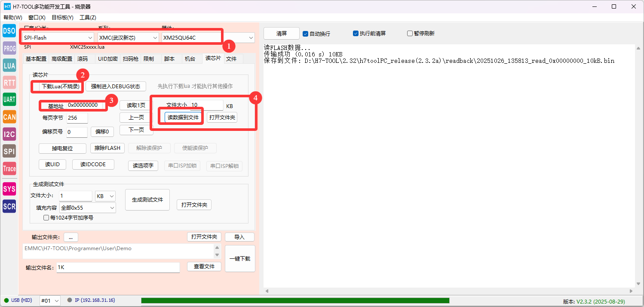The image size is (644, 307).
Task: Switch to the RTT viewer icon
Action: 9,83
